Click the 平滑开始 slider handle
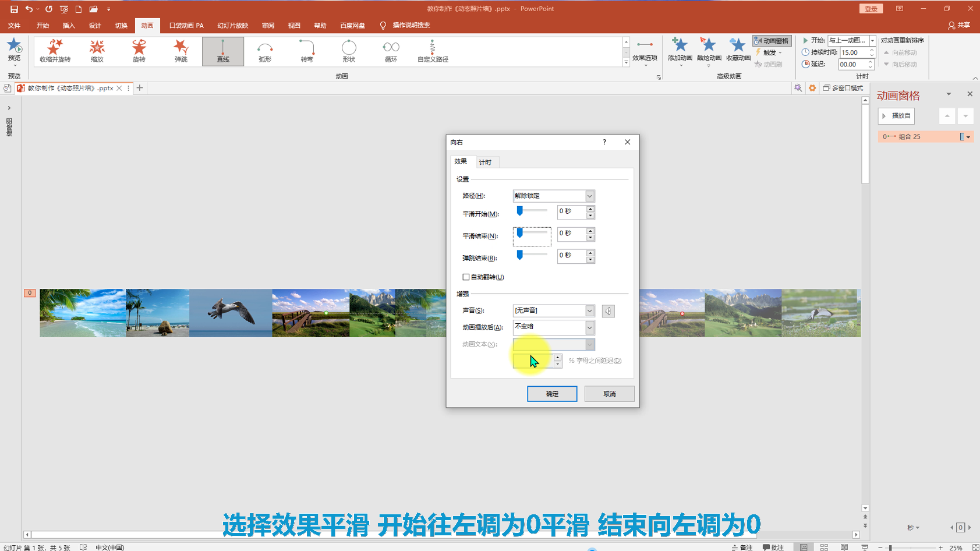This screenshot has height=551, width=980. (520, 211)
